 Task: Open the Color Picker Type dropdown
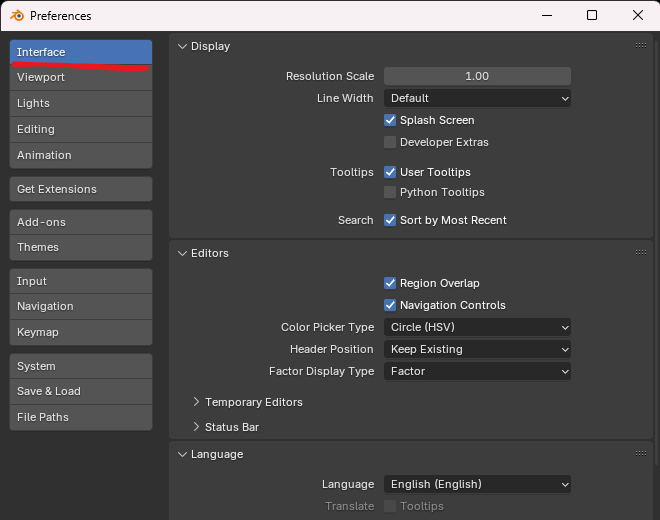pos(477,327)
